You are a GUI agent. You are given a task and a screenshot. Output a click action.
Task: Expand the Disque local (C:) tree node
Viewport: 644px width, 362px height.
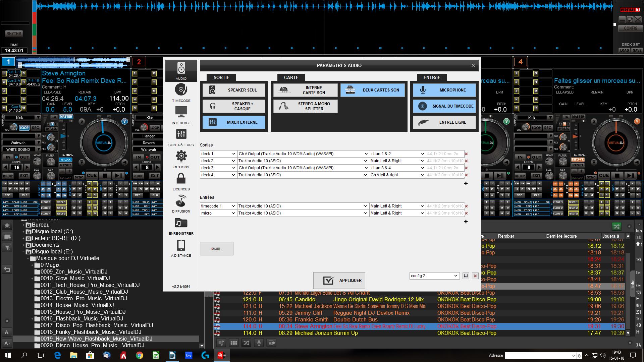click(23, 232)
